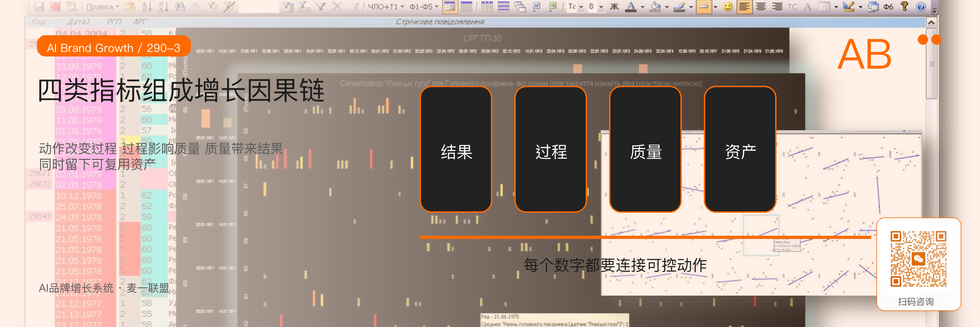Click the fill color paint bucket icon
This screenshot has width=980, height=327.
pyautogui.click(x=656, y=7)
